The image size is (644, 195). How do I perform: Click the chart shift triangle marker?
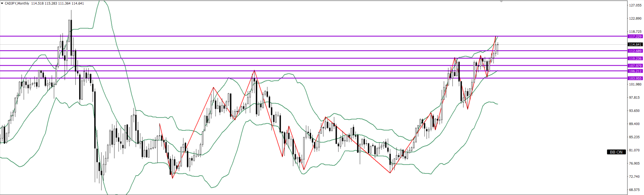[x=501, y=2]
